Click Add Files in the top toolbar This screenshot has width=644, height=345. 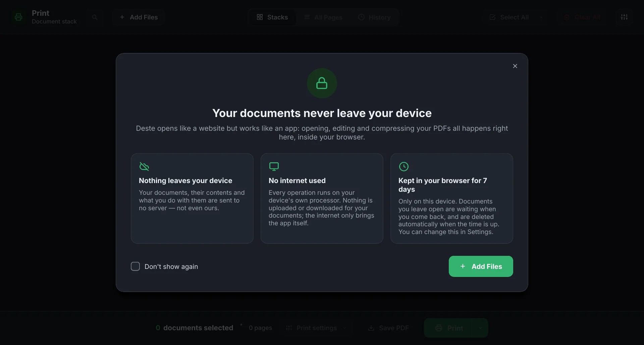(x=139, y=17)
